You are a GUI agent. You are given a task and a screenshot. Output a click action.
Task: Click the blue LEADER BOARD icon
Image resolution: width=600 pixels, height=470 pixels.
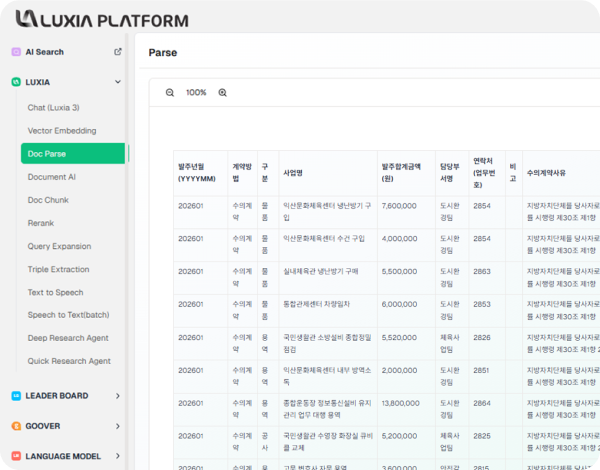click(16, 396)
